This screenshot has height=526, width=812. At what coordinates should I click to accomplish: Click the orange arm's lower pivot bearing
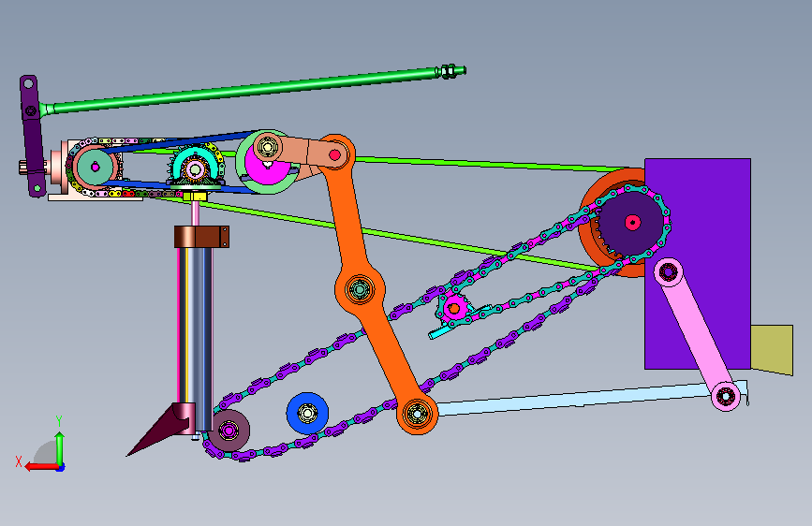pyautogui.click(x=417, y=413)
